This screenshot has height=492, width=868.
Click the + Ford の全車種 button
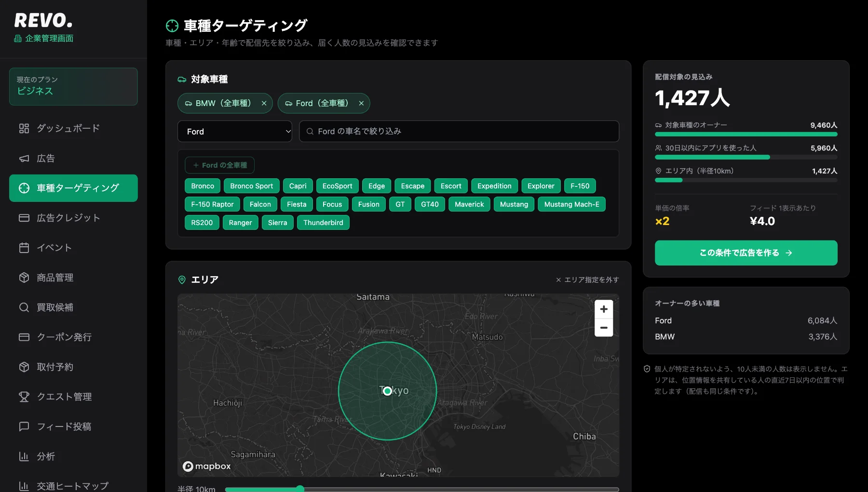[219, 165]
